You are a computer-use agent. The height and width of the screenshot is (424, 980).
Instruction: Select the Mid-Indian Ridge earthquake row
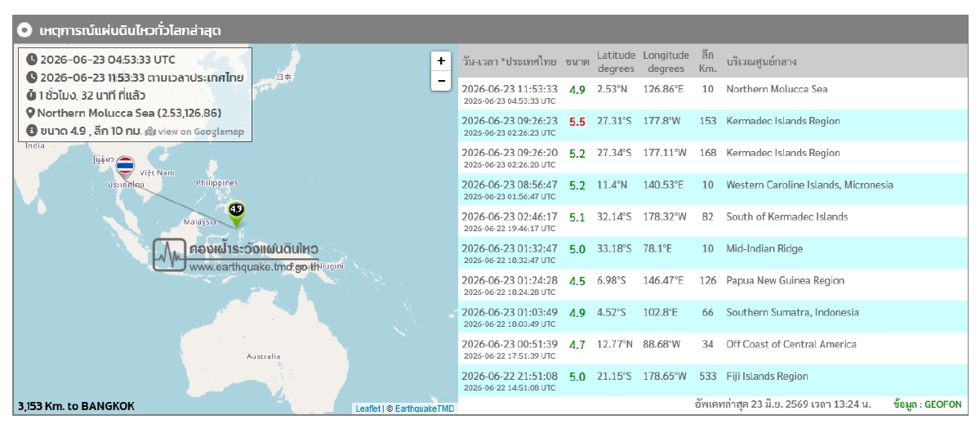(711, 253)
